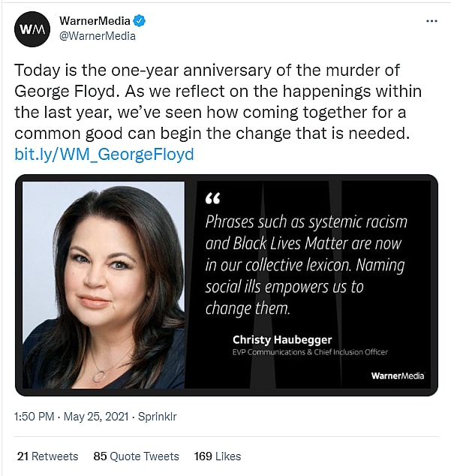Viewport: 451px width, 476px height.
Task: Click the WarnerMedia logo inside the image
Action: pyautogui.click(x=397, y=375)
